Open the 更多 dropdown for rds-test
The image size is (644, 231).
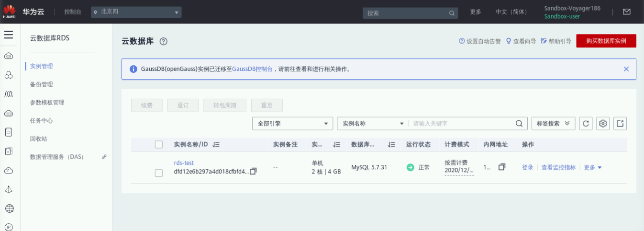tap(593, 167)
